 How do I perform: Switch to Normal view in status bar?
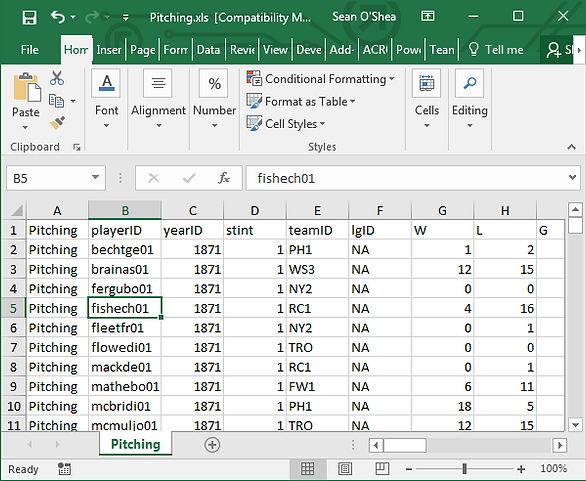(x=307, y=469)
